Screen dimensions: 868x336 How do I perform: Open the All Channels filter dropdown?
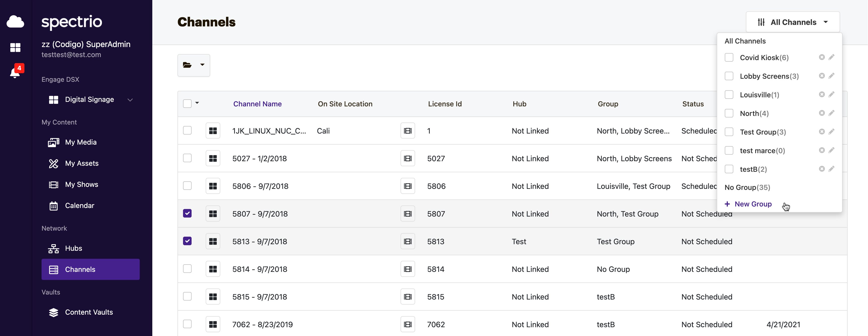click(792, 22)
